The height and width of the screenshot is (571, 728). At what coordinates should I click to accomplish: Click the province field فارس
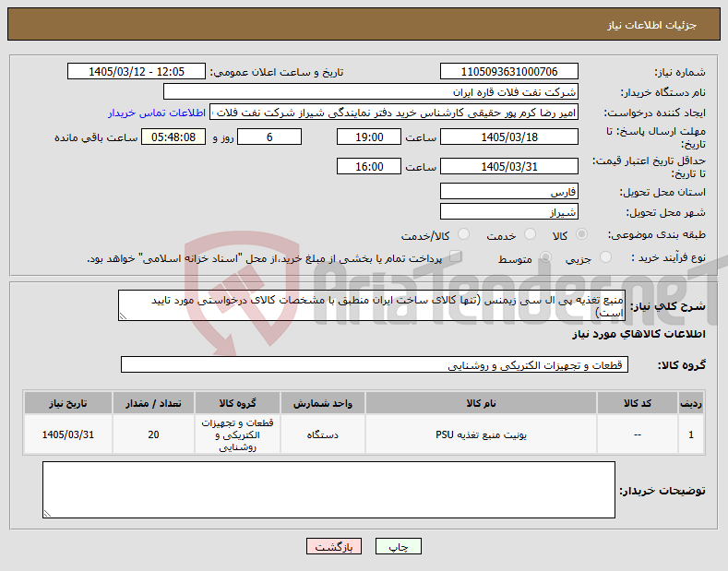[x=508, y=191]
